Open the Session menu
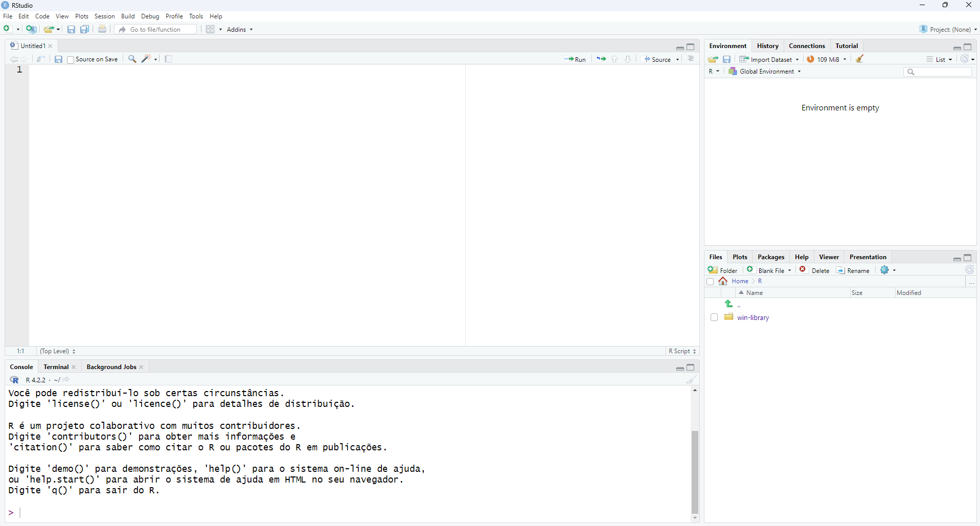 [x=104, y=16]
